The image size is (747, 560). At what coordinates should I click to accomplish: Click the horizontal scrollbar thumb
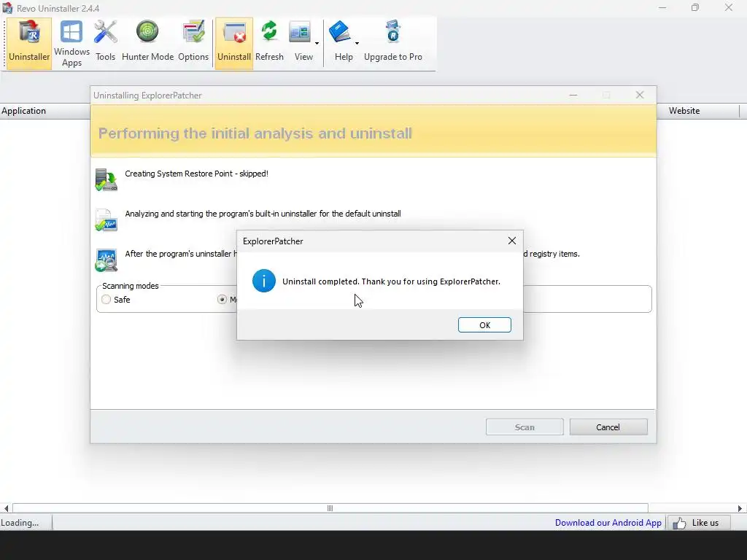[x=330, y=508]
